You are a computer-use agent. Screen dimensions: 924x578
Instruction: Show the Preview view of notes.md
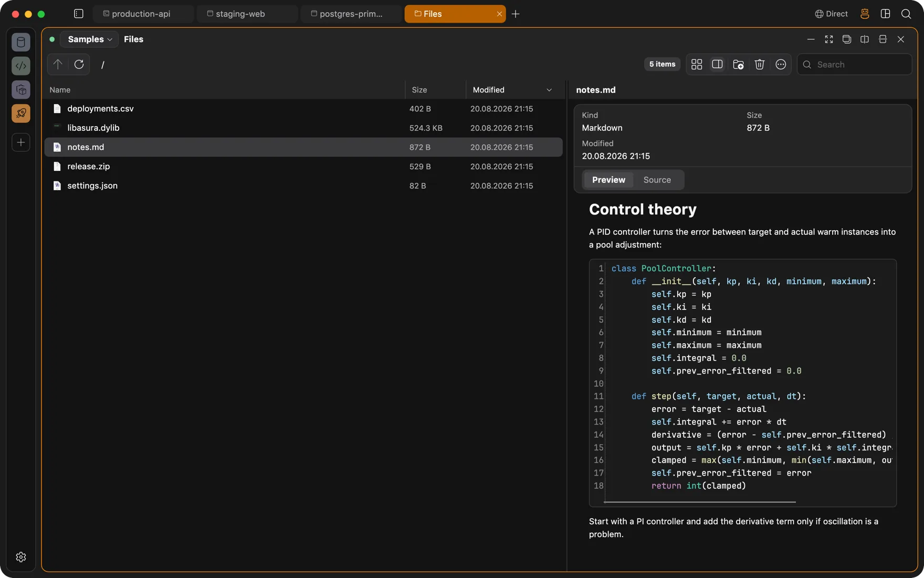coord(608,180)
